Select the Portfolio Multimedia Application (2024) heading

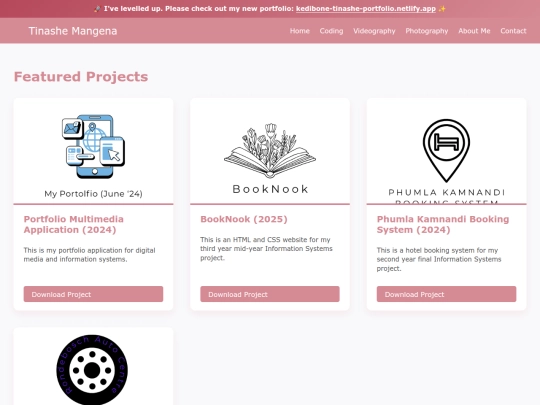(x=74, y=225)
